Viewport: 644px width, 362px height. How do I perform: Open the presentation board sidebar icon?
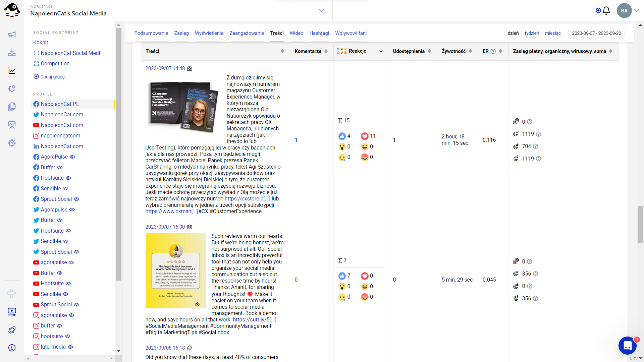(12, 125)
